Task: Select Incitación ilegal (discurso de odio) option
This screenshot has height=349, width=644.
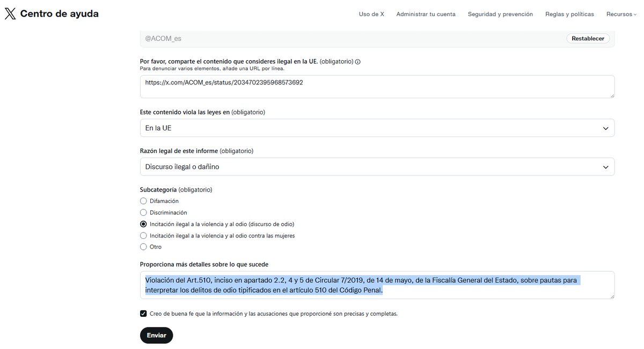Action: click(x=143, y=224)
